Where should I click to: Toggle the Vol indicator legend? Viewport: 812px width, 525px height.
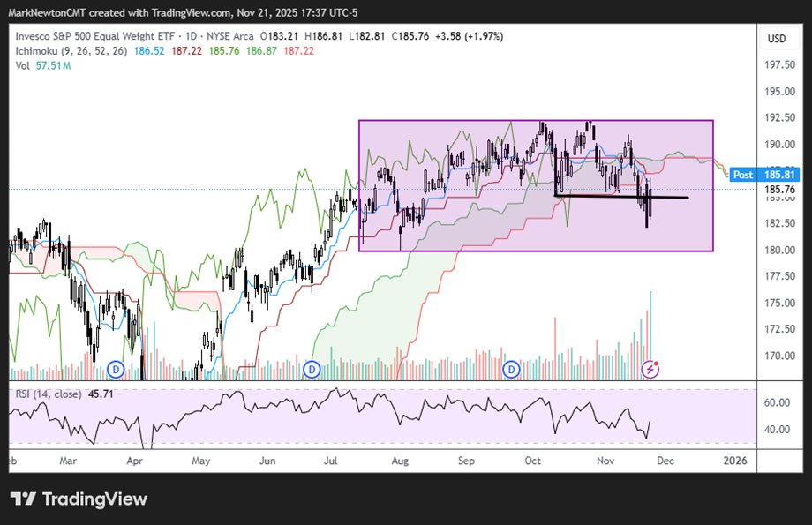pyautogui.click(x=21, y=65)
